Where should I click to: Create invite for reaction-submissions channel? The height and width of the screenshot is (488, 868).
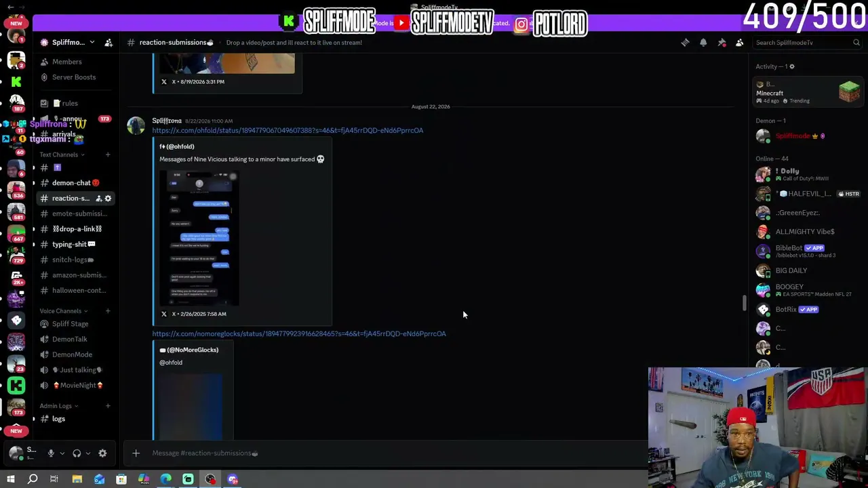click(x=98, y=199)
